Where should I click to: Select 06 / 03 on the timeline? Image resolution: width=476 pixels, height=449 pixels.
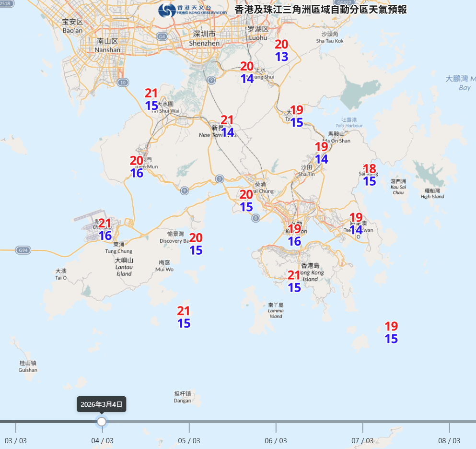(x=276, y=440)
